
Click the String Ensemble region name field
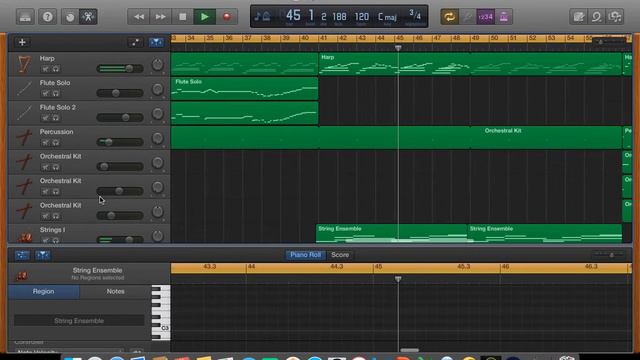pos(79,321)
